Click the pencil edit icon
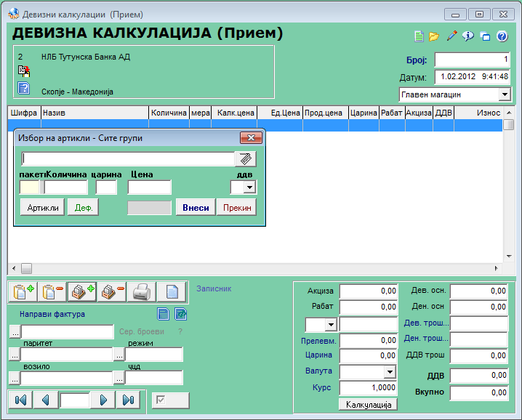The height and width of the screenshot is (420, 522). pos(451,36)
